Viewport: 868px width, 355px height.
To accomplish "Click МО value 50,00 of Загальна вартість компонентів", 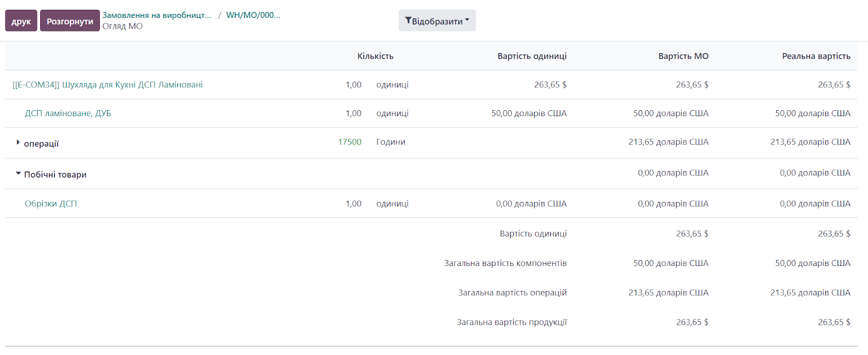I will click(x=671, y=263).
